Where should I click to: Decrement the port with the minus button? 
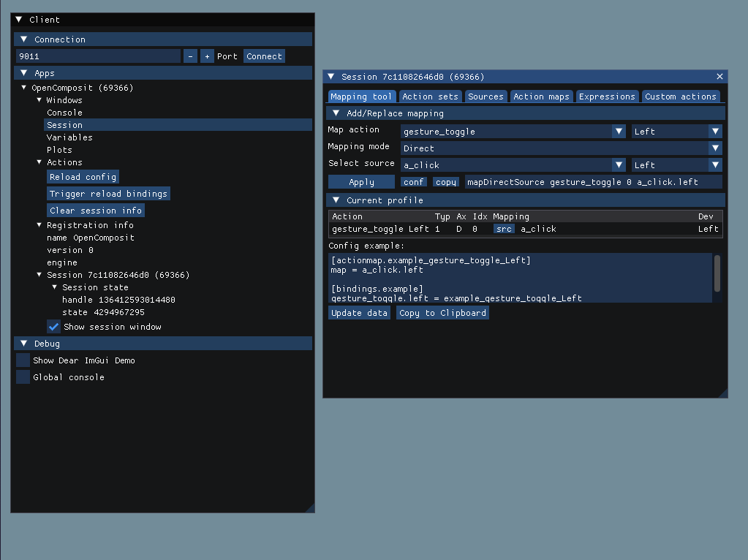pyautogui.click(x=190, y=56)
